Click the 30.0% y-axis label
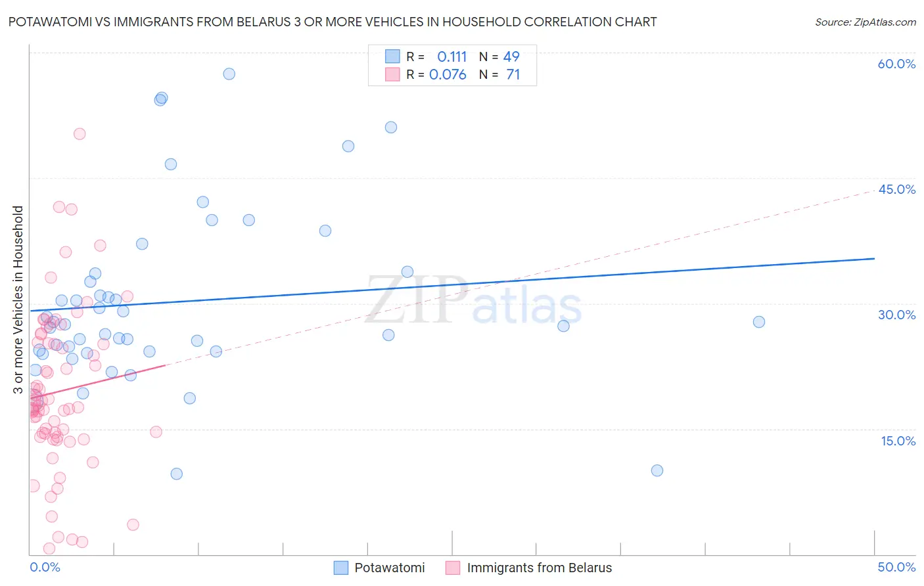924x586 pixels. (x=896, y=315)
